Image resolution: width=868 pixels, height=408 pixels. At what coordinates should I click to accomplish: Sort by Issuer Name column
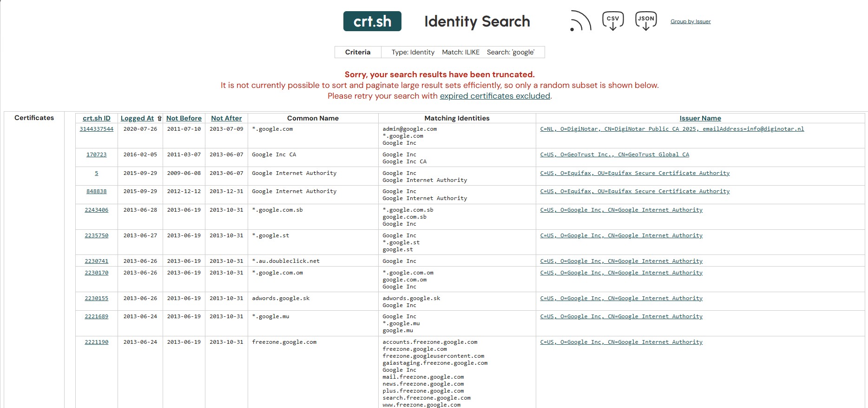tap(700, 118)
